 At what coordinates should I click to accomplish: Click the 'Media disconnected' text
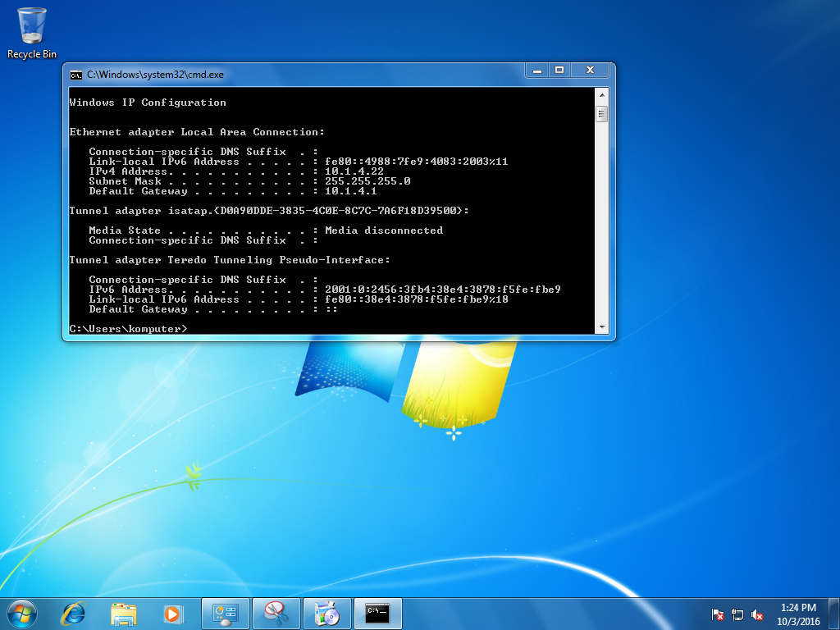(384, 231)
